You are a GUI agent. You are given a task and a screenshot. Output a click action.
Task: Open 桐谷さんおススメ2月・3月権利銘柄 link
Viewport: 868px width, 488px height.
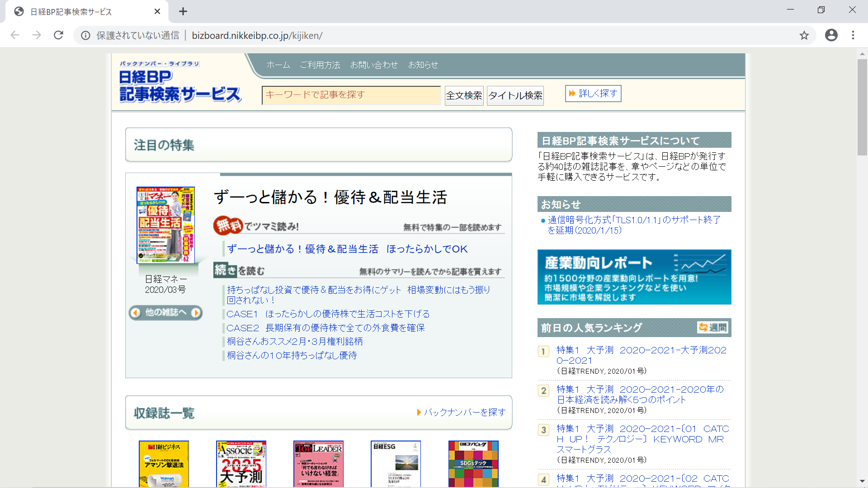click(295, 342)
